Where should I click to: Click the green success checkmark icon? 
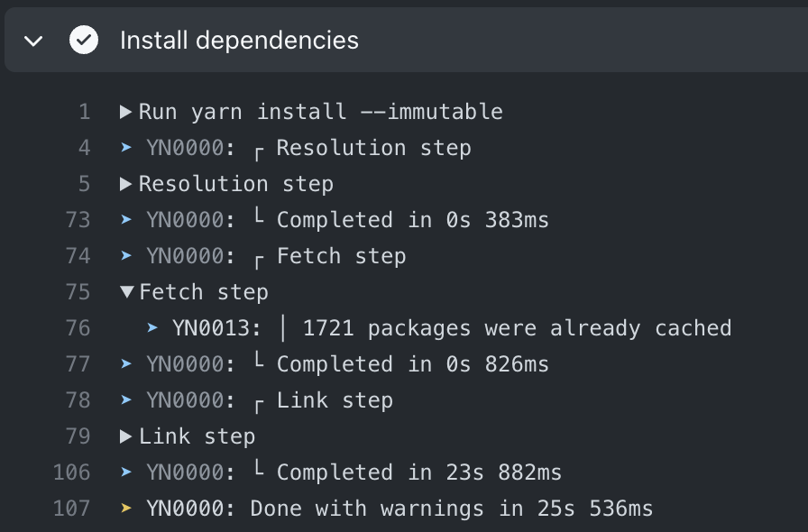click(84, 40)
